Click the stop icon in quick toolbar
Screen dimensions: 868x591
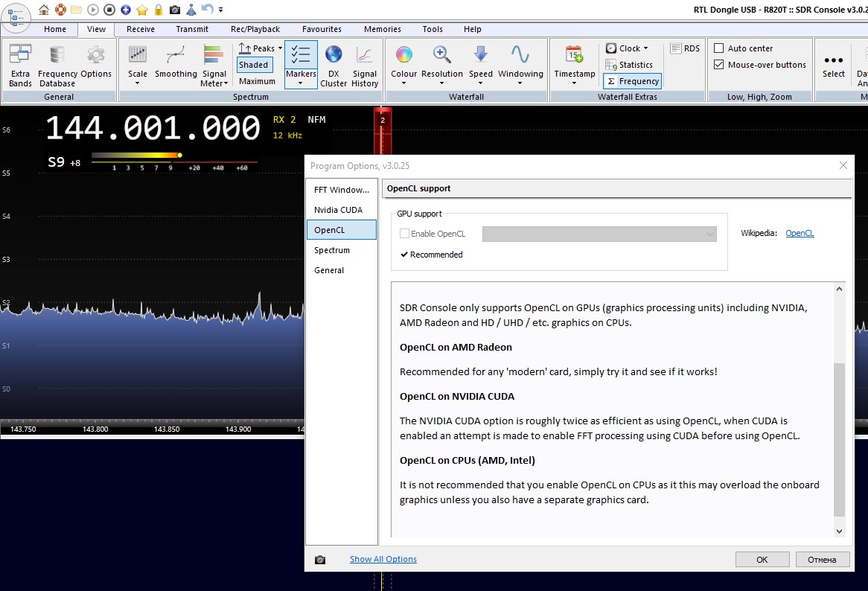coord(109,10)
